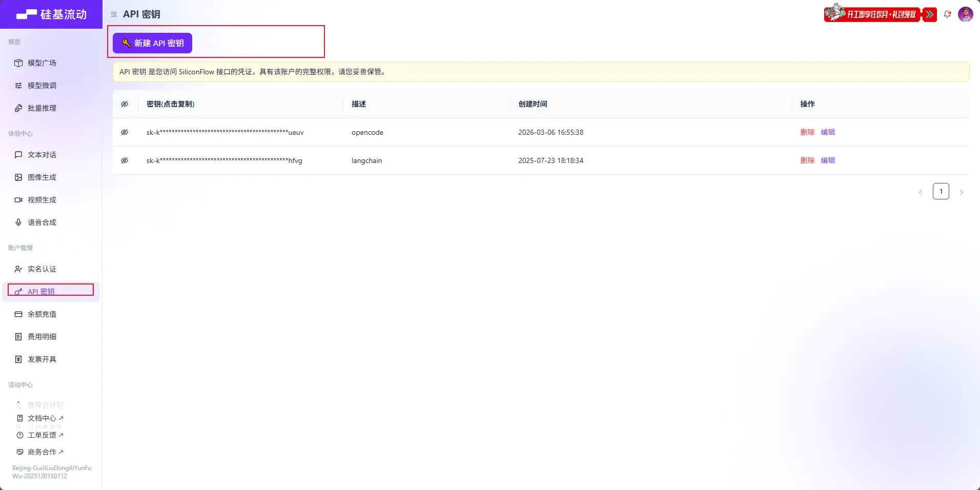The width and height of the screenshot is (980, 490).
Task: Open the user avatar menu
Action: 966,14
